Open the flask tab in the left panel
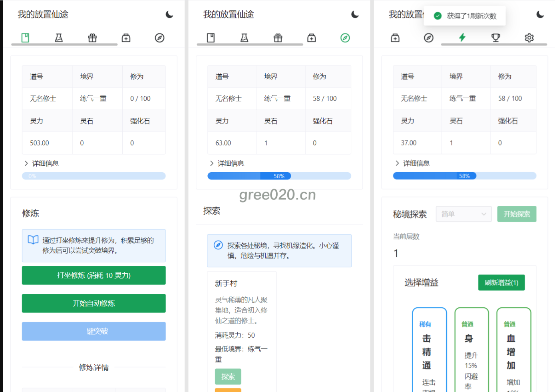This screenshot has height=392, width=555. [59, 38]
